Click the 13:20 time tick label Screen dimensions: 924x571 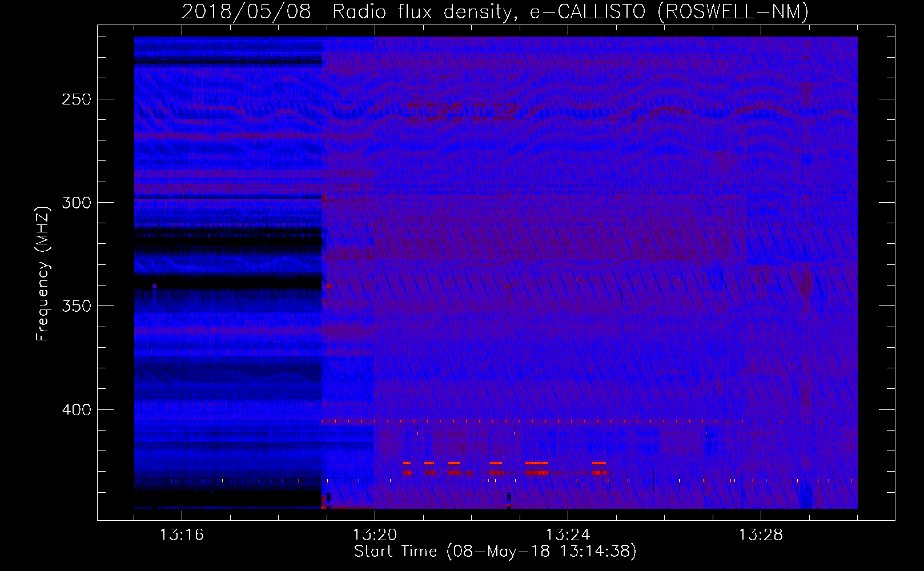375,535
